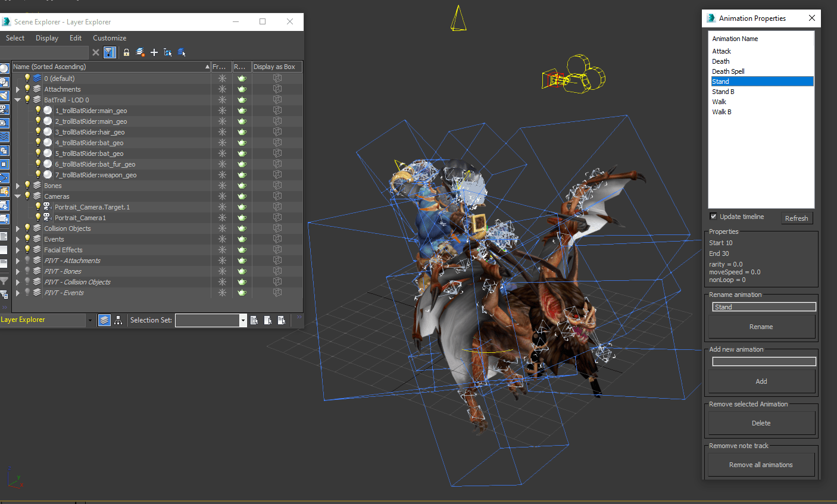Click the lock cell edit padlock icon
The width and height of the screenshot is (837, 504).
(126, 52)
